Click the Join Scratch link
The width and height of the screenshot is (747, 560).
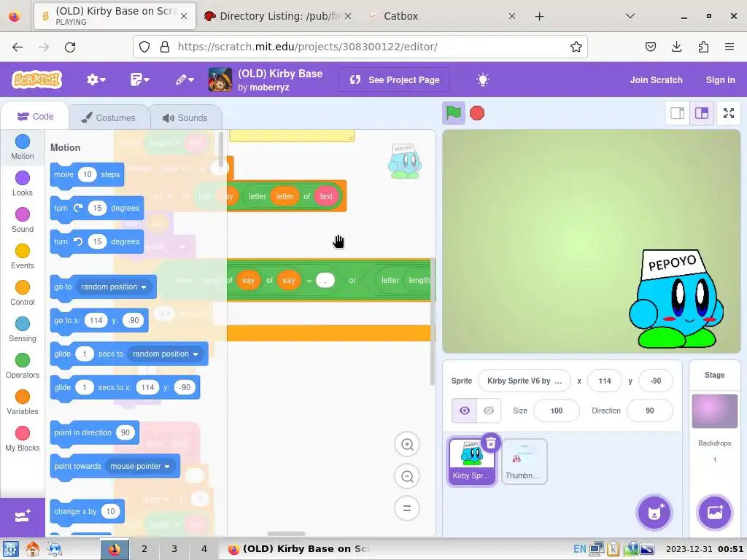pyautogui.click(x=656, y=80)
